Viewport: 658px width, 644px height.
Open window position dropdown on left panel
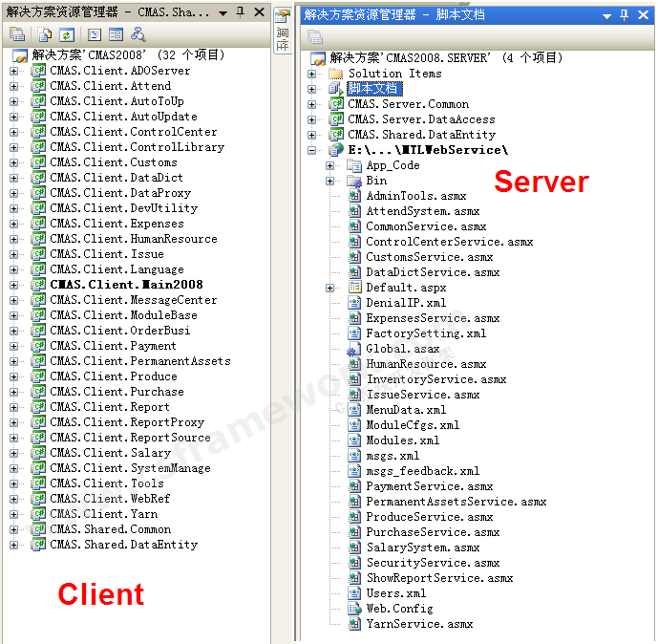click(x=223, y=13)
